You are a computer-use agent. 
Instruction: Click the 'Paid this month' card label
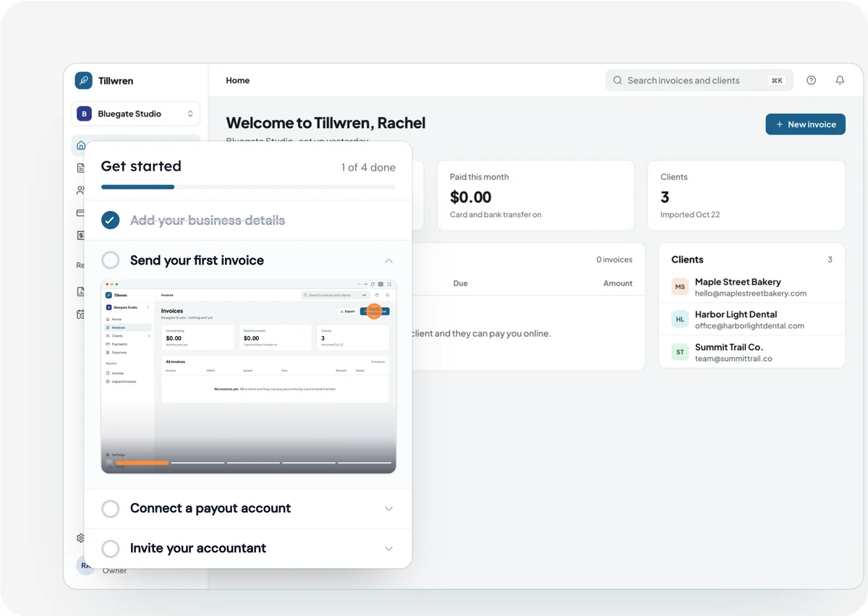479,176
